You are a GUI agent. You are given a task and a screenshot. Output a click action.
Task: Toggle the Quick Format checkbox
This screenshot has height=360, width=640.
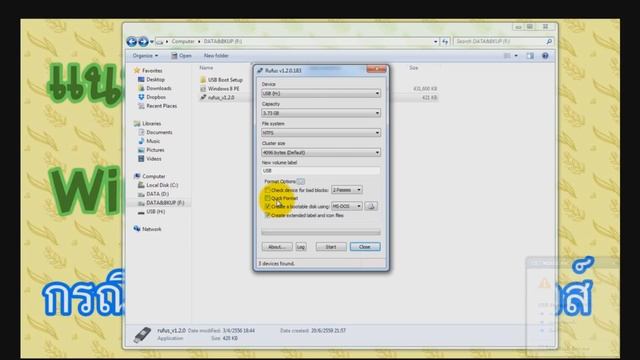[x=267, y=198]
